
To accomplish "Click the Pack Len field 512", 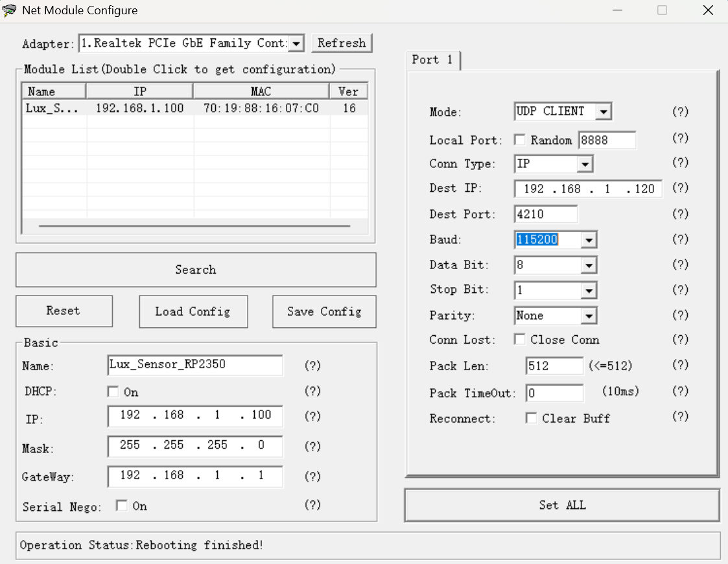I will 554,366.
